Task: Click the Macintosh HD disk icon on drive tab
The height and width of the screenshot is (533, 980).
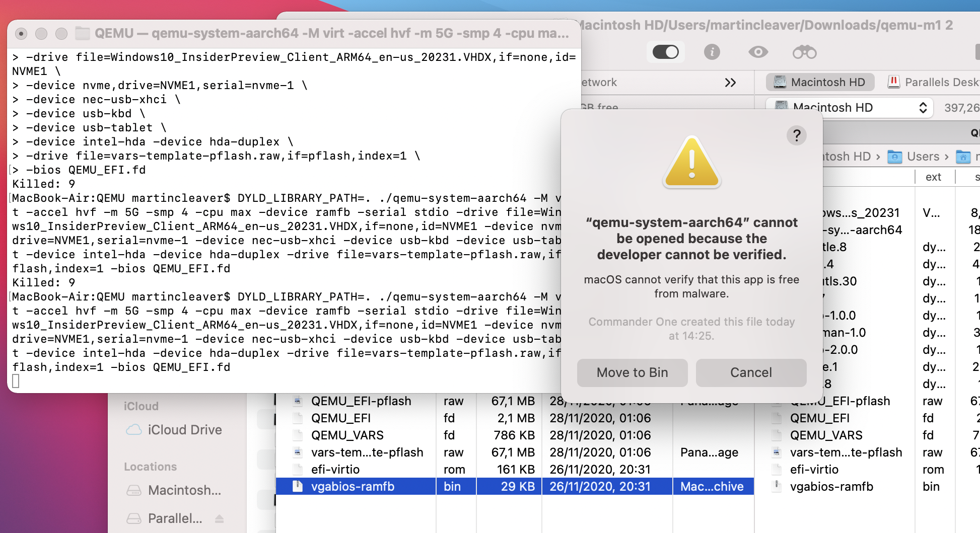Action: (x=780, y=82)
